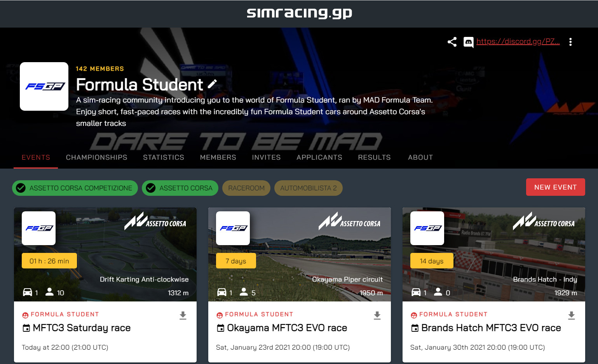The height and width of the screenshot is (364, 598).
Task: Click FSGP logo on Brands Hatch card
Action: [427, 228]
